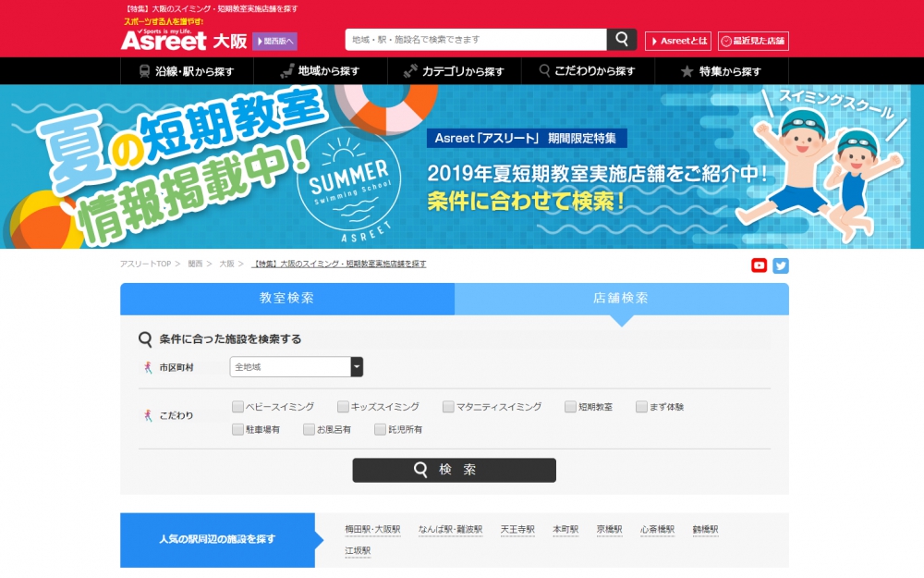Click the なんば駅・難波駅 link
Screen dimensions: 924x578
(x=450, y=530)
